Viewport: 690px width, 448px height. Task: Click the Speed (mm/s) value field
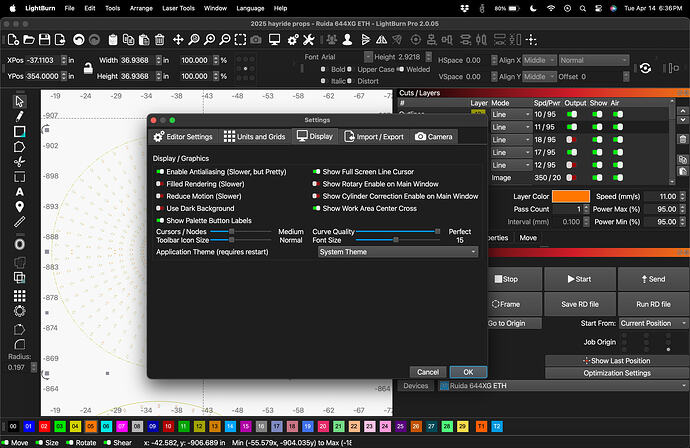[x=661, y=196]
